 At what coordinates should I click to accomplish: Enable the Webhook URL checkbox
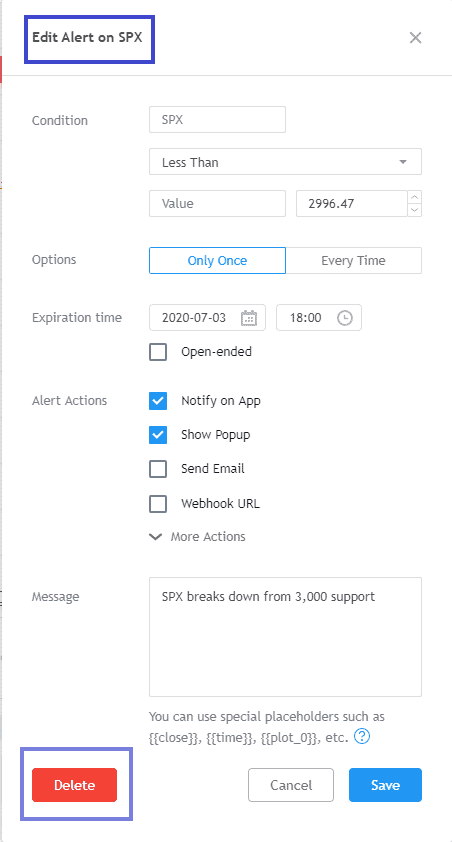tap(158, 504)
